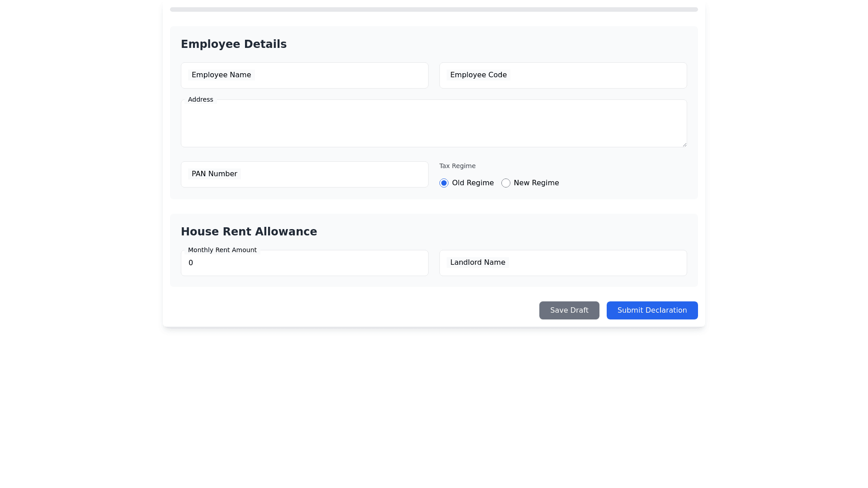Click the Submit Declaration button

[x=652, y=310]
